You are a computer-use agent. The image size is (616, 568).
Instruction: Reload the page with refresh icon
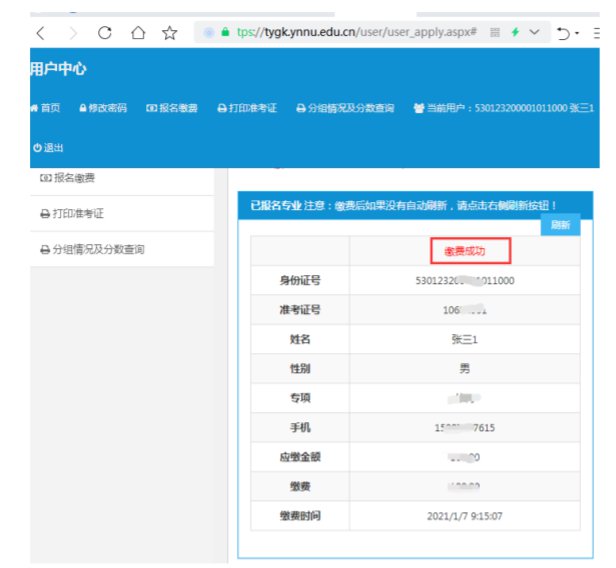pyautogui.click(x=105, y=32)
